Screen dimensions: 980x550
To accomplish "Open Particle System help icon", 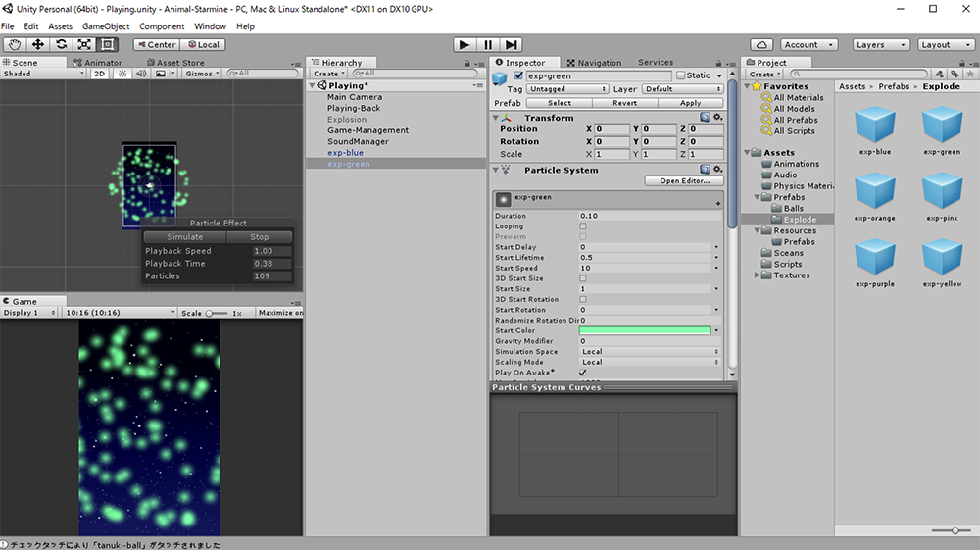I will (x=705, y=170).
